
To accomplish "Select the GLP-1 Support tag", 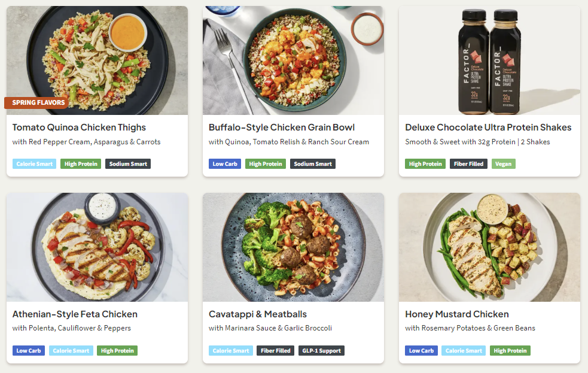I will 321,351.
